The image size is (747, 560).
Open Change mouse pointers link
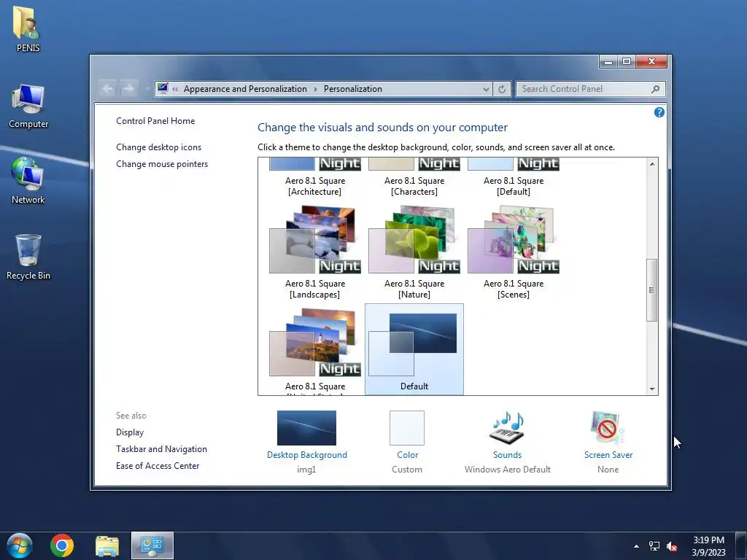pyautogui.click(x=162, y=164)
